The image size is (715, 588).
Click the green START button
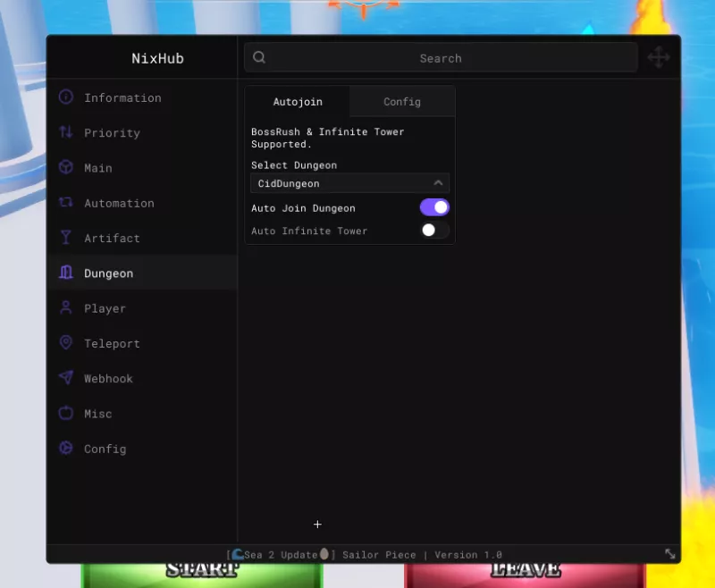tap(202, 575)
